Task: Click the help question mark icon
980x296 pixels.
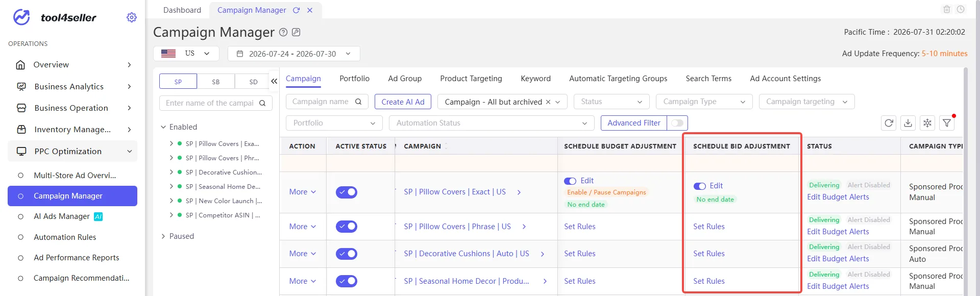Action: pos(283,32)
